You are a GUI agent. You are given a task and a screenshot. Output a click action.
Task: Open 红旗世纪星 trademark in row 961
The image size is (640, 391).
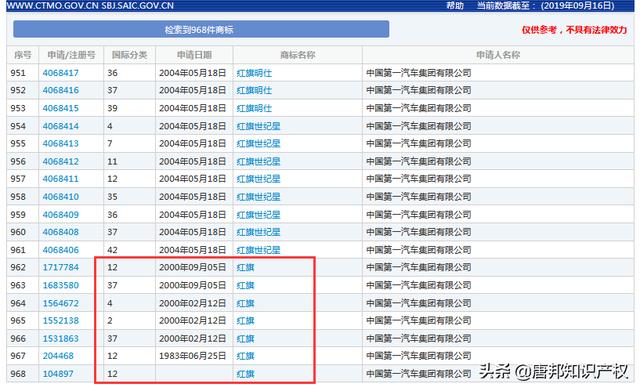[258, 250]
